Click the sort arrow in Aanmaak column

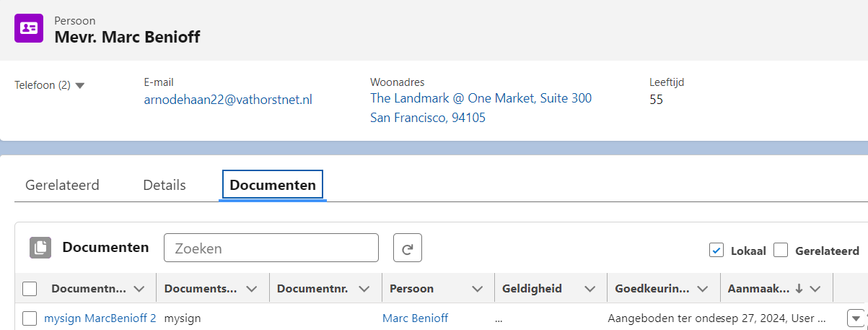799,289
